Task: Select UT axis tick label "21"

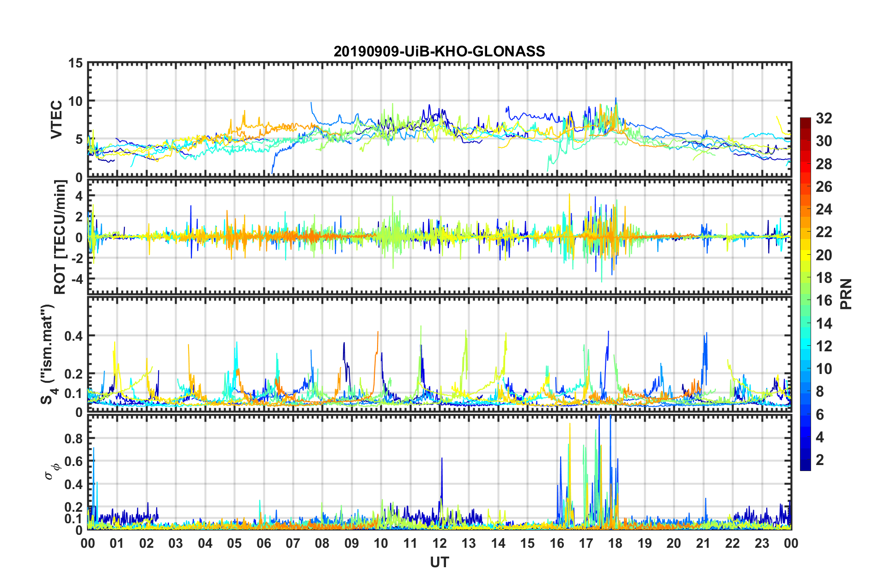Action: coord(703,543)
